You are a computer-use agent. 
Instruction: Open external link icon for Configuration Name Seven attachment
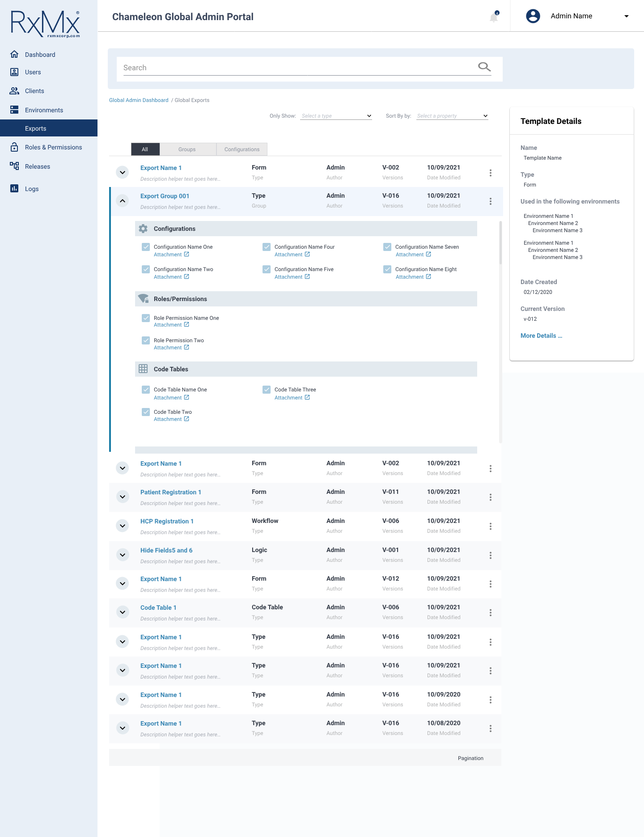point(428,254)
